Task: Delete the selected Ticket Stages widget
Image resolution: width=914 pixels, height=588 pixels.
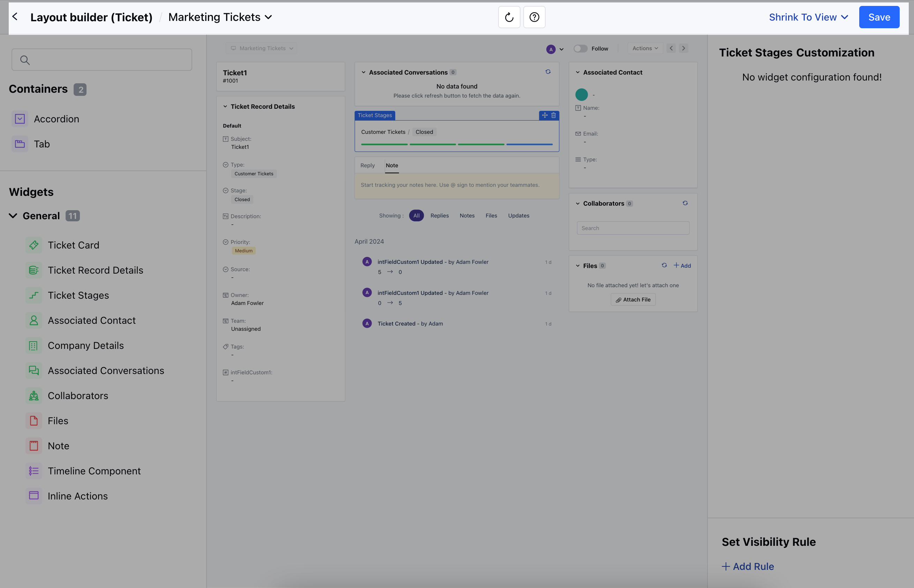Action: click(553, 115)
